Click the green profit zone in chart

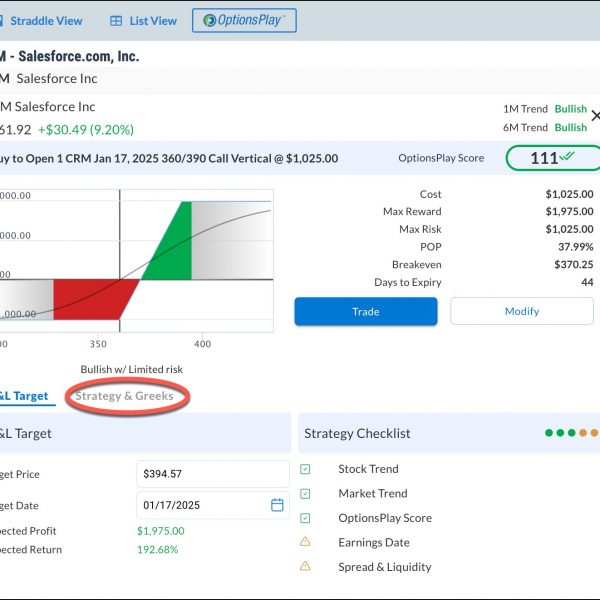coord(172,245)
